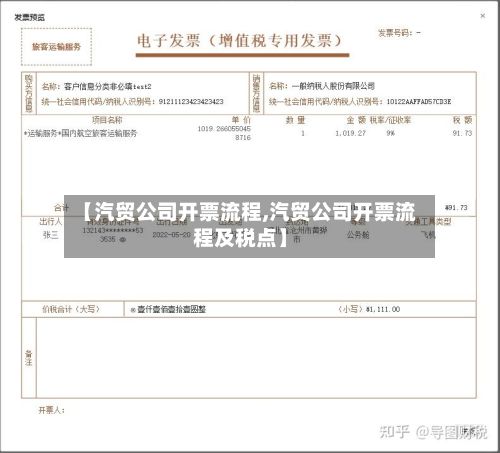The height and width of the screenshot is (453, 500).
Task: Click the 数量 column header
Action: pos(295,120)
